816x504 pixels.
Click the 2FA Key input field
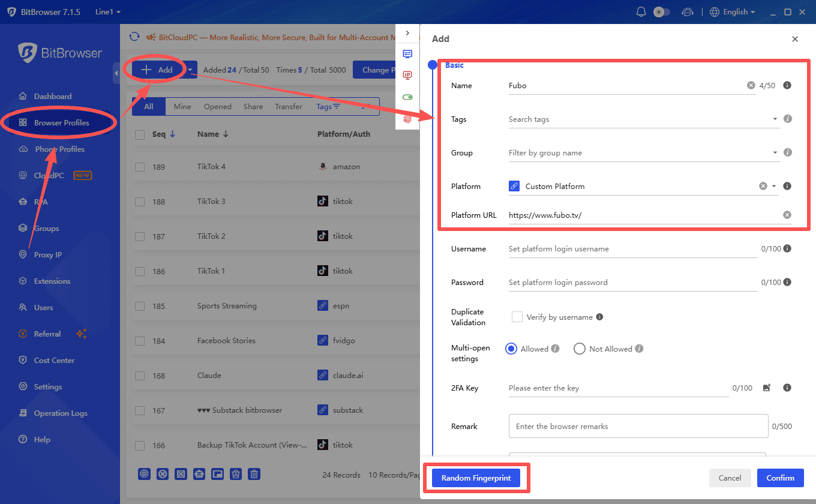coord(619,388)
